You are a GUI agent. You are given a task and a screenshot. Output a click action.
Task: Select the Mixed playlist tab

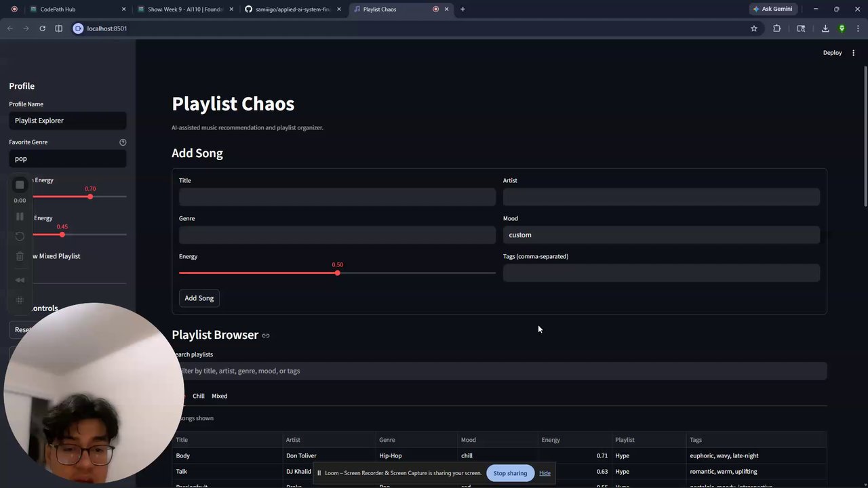point(219,396)
